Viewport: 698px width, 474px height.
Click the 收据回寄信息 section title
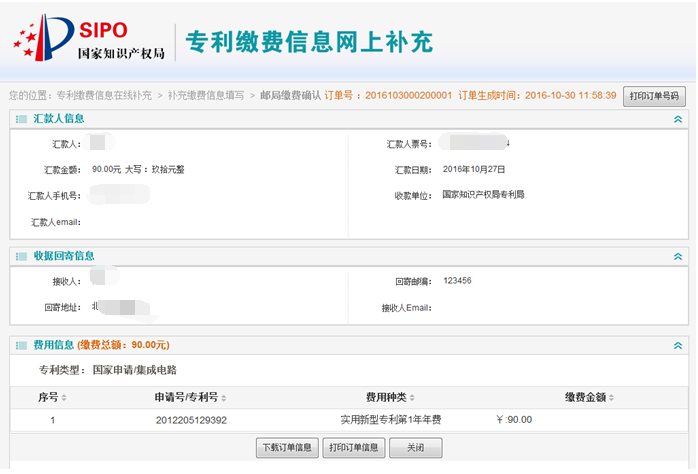pyautogui.click(x=64, y=256)
